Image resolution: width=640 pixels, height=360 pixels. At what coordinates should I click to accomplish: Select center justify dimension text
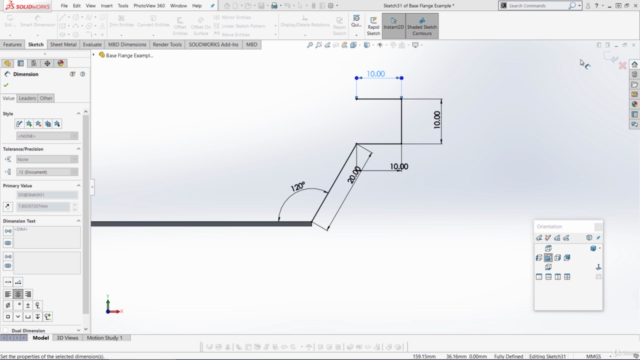pyautogui.click(x=18, y=294)
